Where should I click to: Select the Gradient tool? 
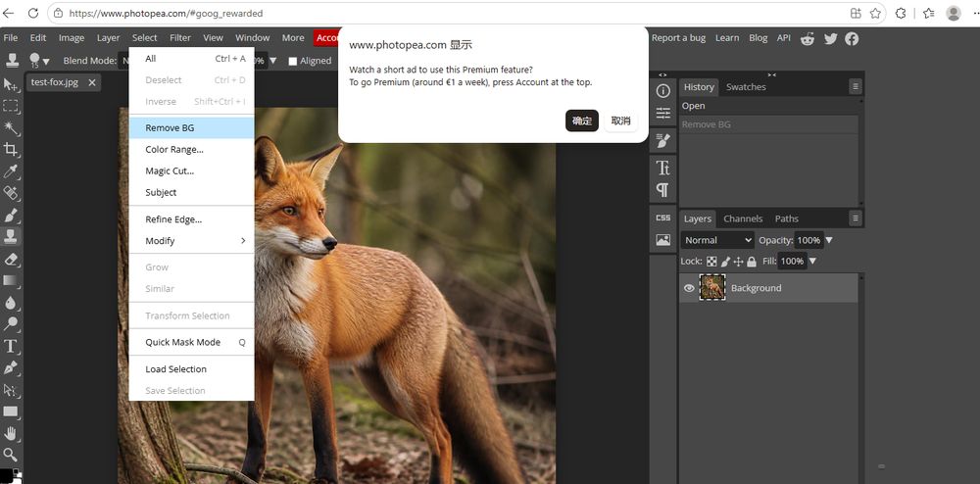tap(11, 280)
